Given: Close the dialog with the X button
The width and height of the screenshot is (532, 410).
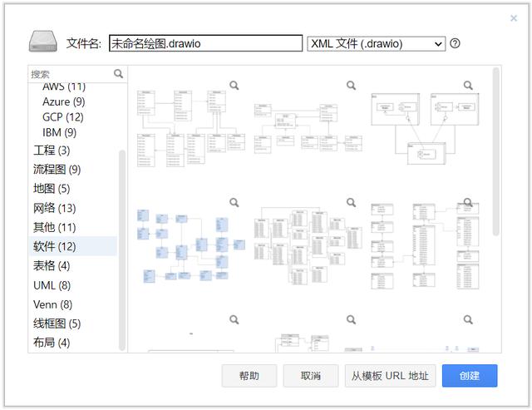Looking at the screenshot, I should pyautogui.click(x=514, y=18).
